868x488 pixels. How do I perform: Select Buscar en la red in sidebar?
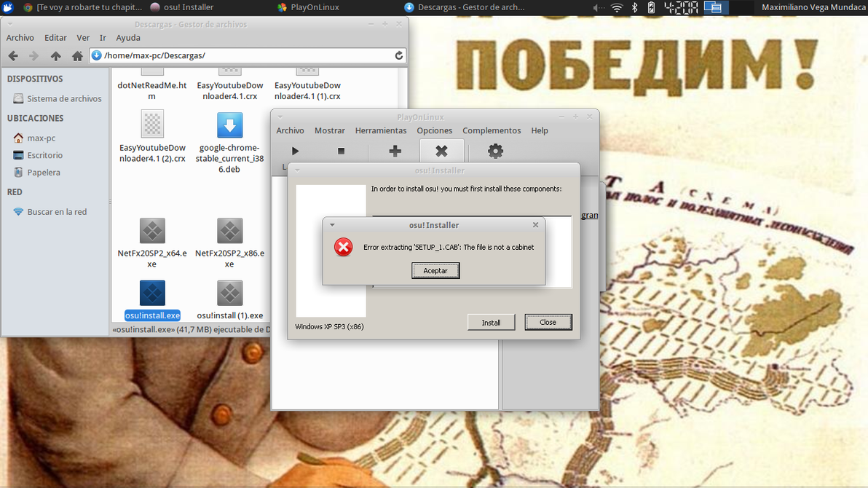click(x=50, y=212)
